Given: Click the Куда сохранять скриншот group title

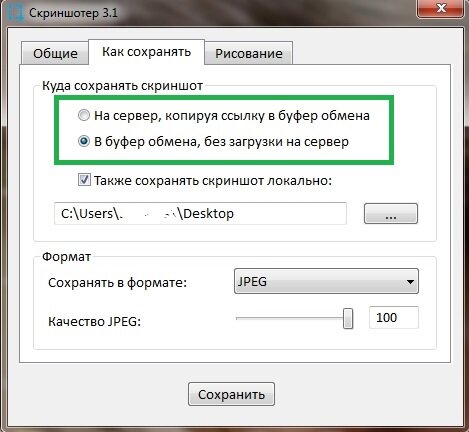Looking at the screenshot, I should [122, 86].
